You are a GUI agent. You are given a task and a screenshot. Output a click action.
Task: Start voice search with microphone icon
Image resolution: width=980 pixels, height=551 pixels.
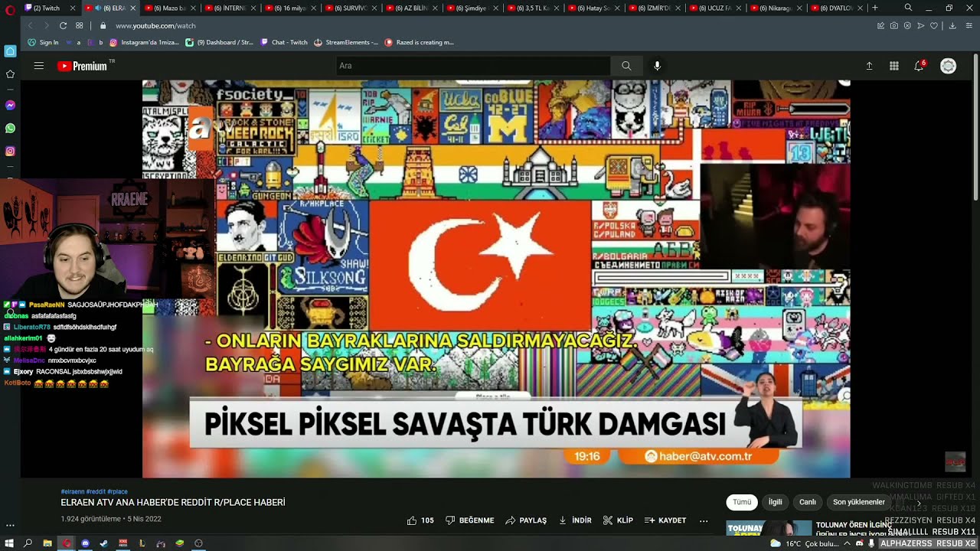click(657, 66)
